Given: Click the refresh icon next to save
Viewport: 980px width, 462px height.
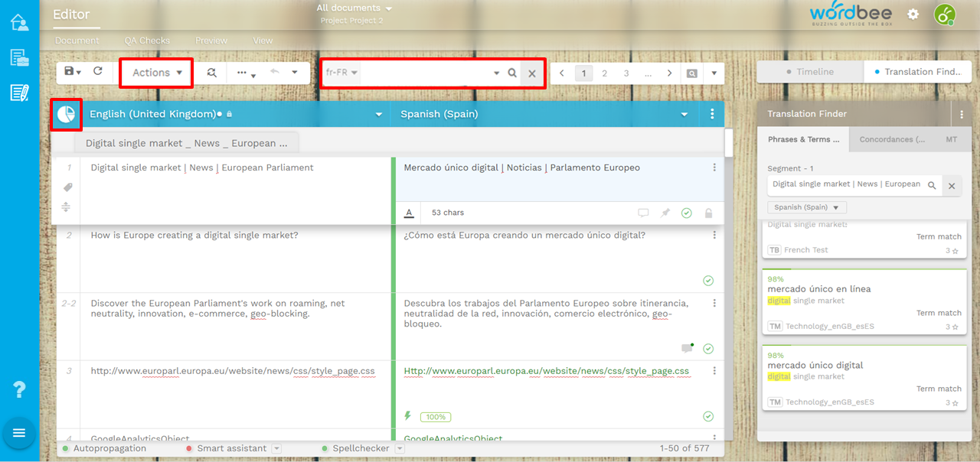Looking at the screenshot, I should pos(98,72).
